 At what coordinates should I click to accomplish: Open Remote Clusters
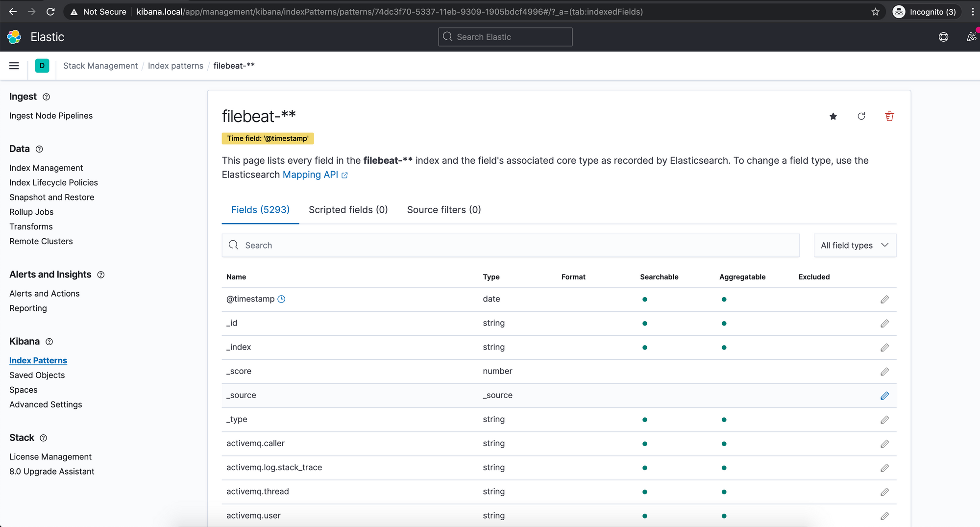(x=41, y=241)
